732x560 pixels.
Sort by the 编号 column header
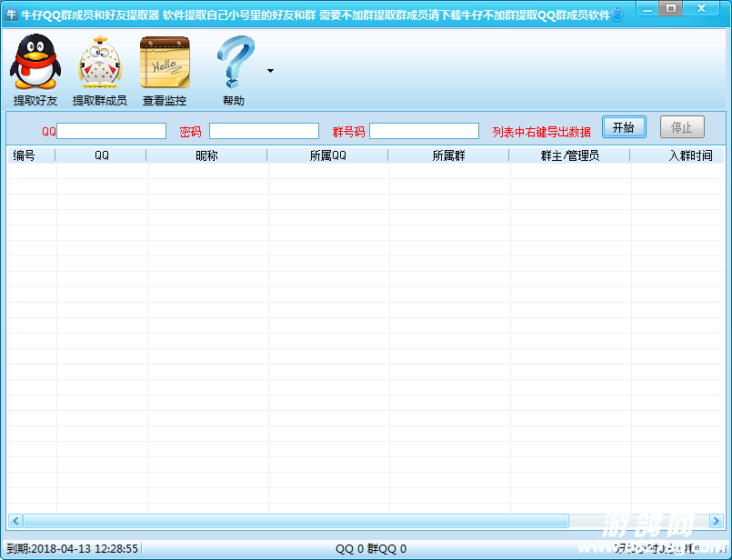click(31, 155)
